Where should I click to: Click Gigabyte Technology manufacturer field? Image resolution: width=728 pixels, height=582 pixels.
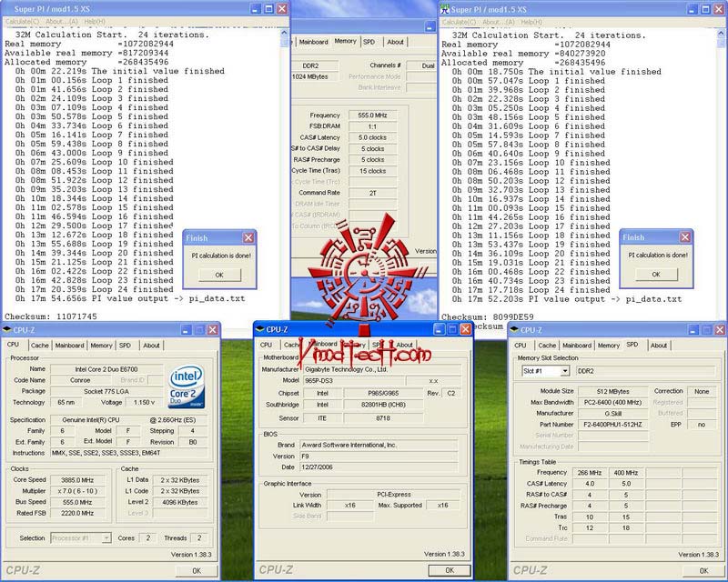click(382, 369)
